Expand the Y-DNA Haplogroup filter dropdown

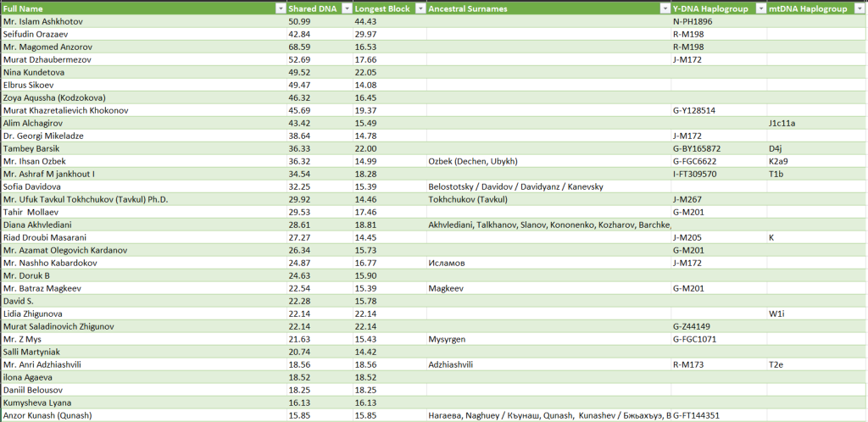tap(759, 8)
